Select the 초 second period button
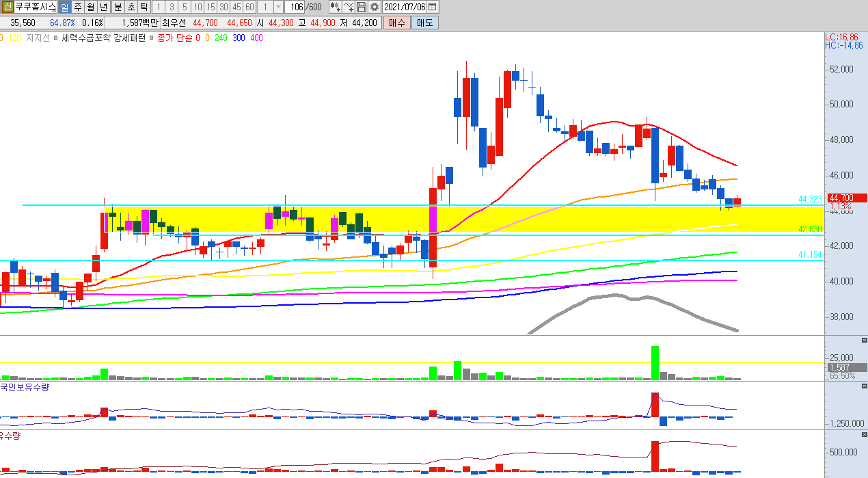This screenshot has width=868, height=478. click(x=131, y=7)
